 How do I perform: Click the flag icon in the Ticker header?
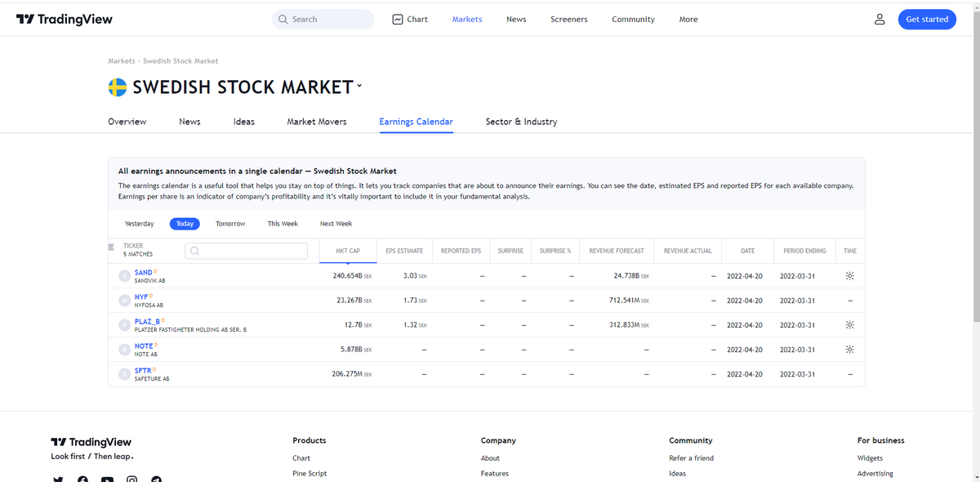[x=112, y=247]
